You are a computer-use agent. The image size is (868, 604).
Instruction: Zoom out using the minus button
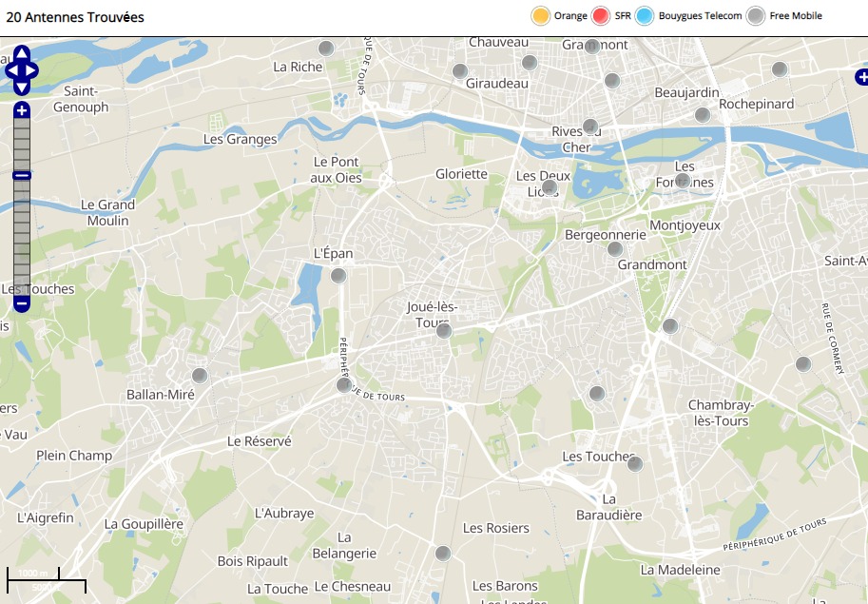click(x=21, y=304)
